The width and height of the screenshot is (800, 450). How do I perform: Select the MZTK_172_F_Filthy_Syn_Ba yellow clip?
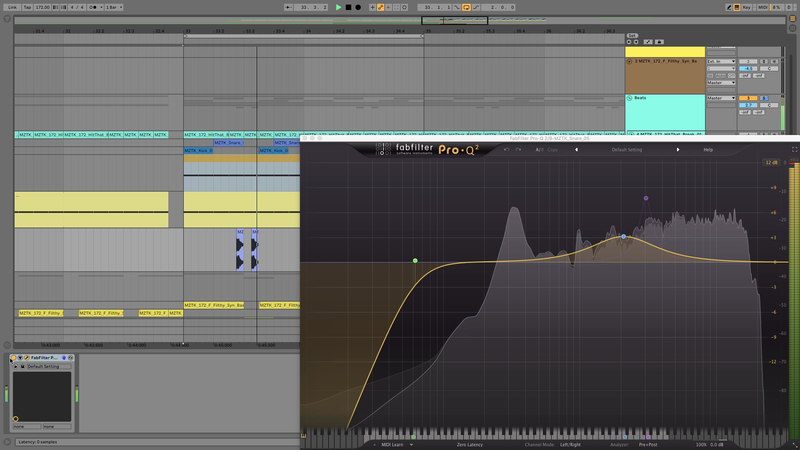[x=213, y=305]
